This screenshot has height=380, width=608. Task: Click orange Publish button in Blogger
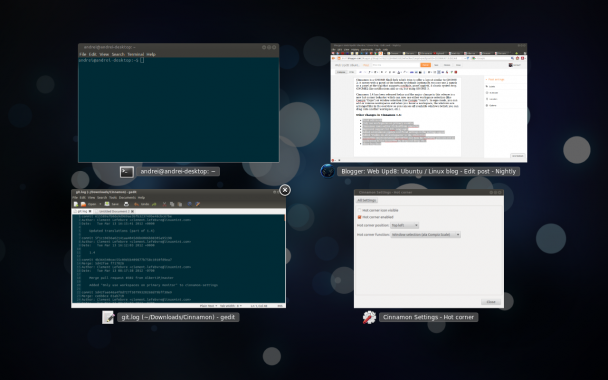(x=425, y=65)
